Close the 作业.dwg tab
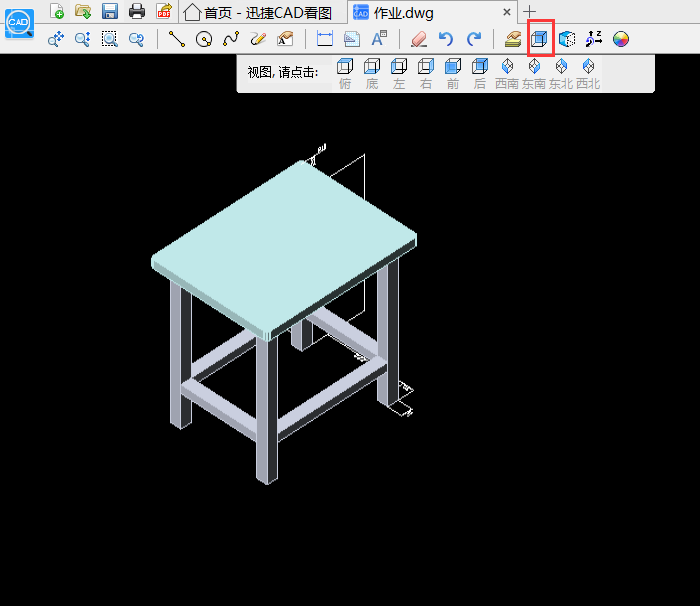Image resolution: width=700 pixels, height=606 pixels. coord(507,12)
